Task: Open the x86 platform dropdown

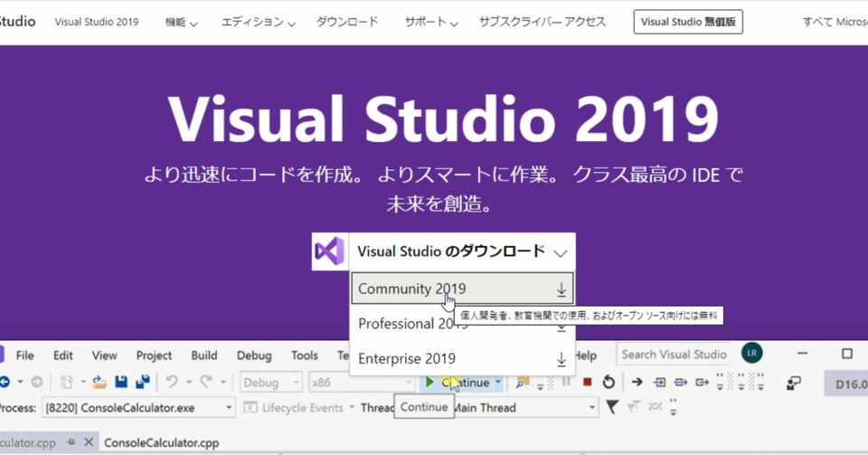Action: click(x=361, y=382)
